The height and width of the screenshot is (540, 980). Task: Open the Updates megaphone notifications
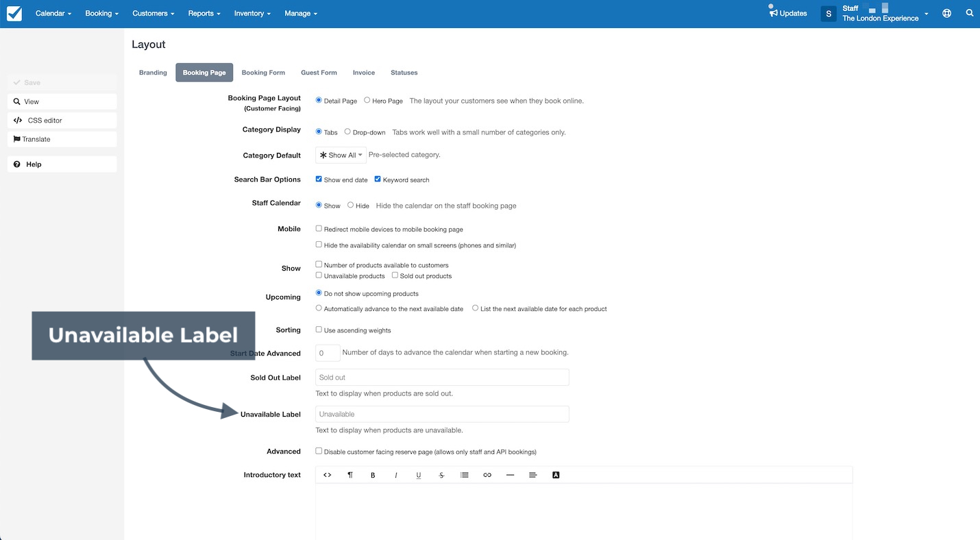pos(788,13)
